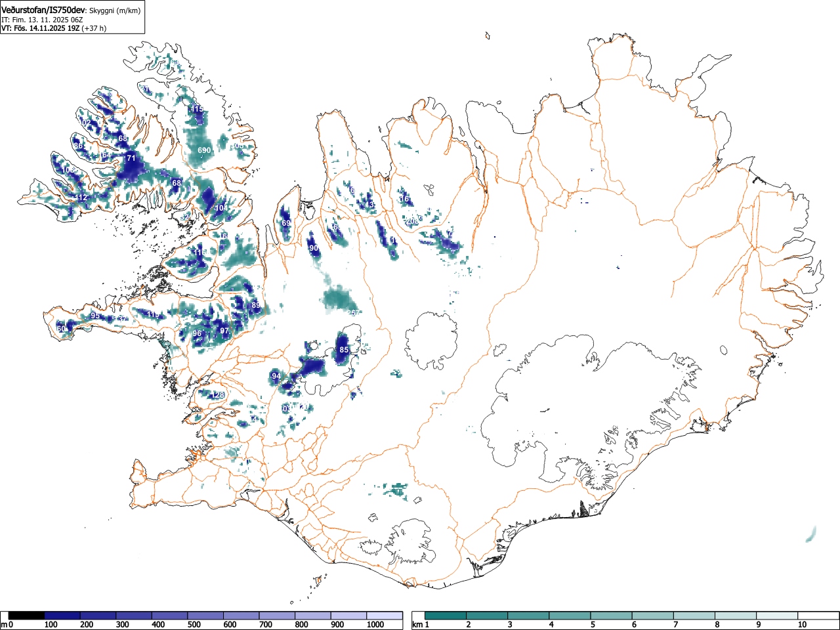Viewport: 840px width, 630px height.
Task: Select teal swatch between 3 and 4 km
Action: pyautogui.click(x=528, y=616)
